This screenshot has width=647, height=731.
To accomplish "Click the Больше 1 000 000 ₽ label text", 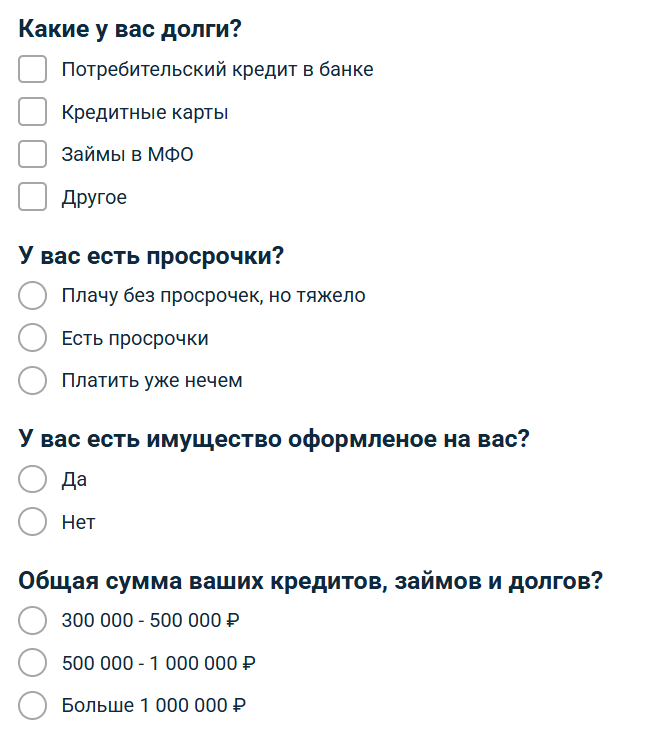I will pos(153,705).
